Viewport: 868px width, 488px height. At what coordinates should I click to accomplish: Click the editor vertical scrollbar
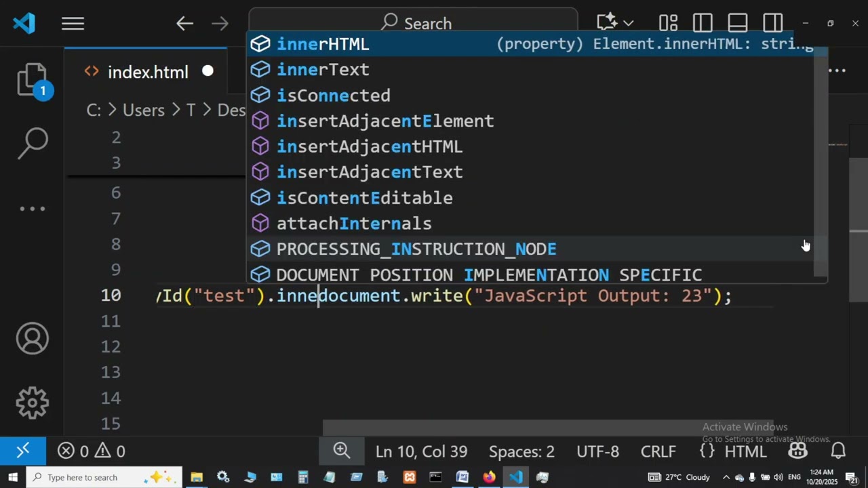click(859, 230)
